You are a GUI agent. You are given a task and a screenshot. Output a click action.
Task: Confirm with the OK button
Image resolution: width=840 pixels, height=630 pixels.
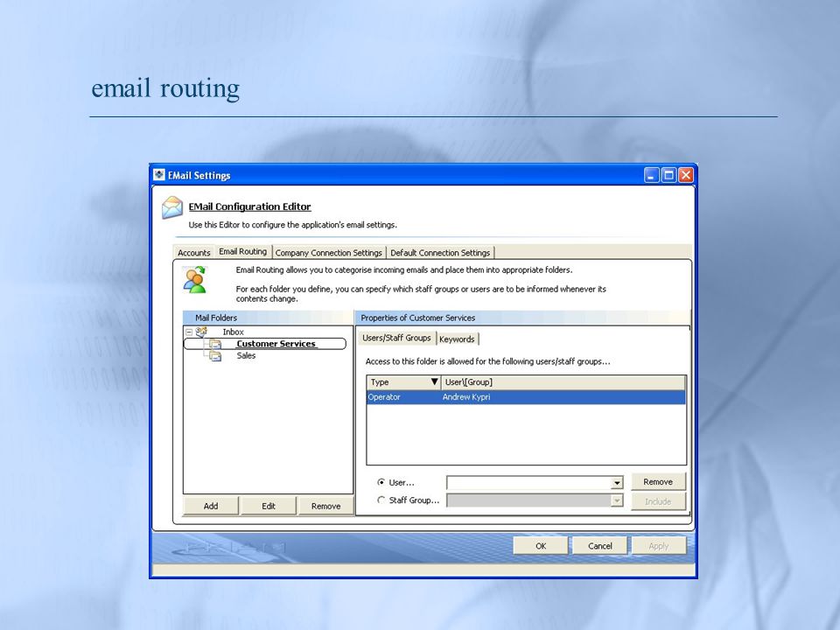coord(541,546)
